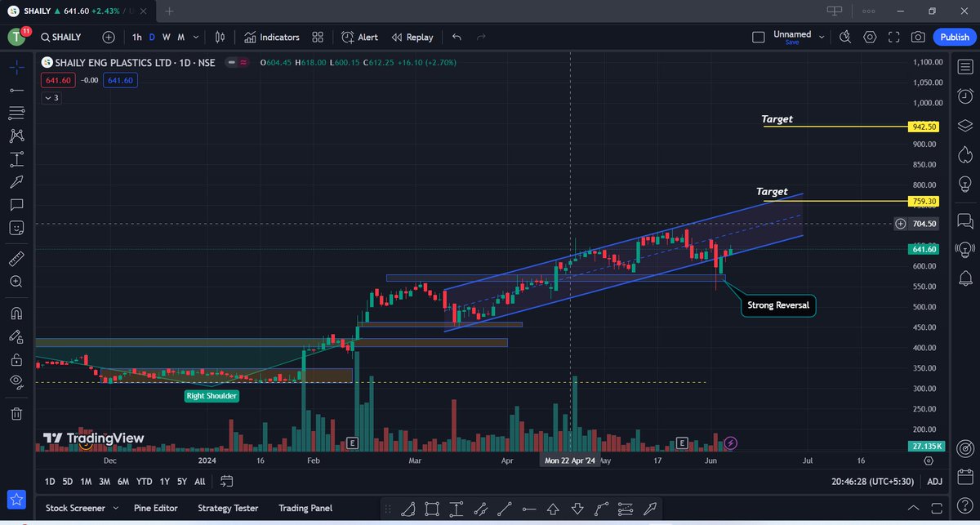This screenshot has height=525, width=980.
Task: Click the blue 641.60 buy button
Action: [x=119, y=80]
